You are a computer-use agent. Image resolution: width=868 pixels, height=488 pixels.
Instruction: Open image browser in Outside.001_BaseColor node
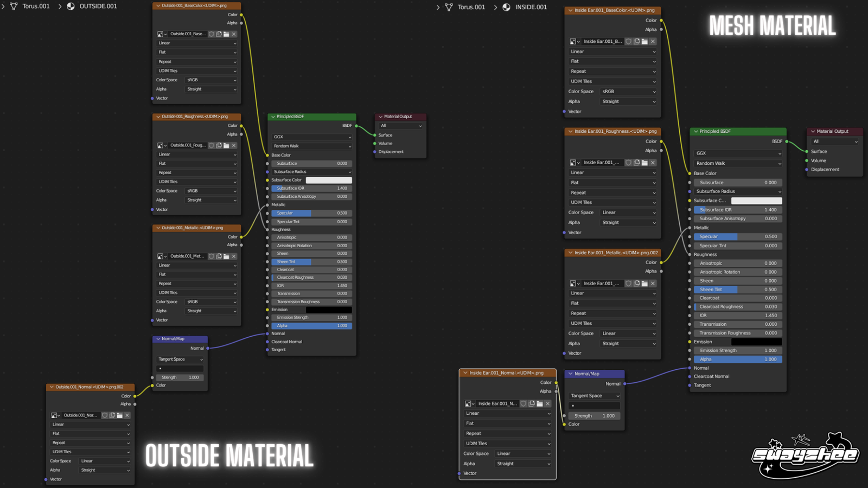point(161,34)
